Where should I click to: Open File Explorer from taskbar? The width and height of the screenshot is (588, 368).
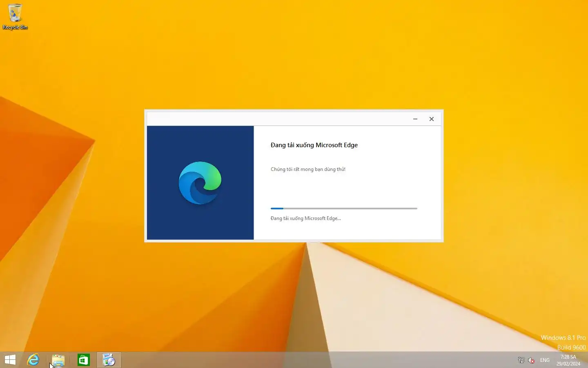coord(58,360)
